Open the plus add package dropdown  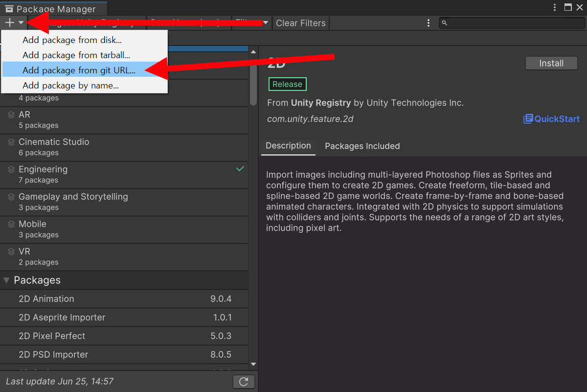click(14, 22)
